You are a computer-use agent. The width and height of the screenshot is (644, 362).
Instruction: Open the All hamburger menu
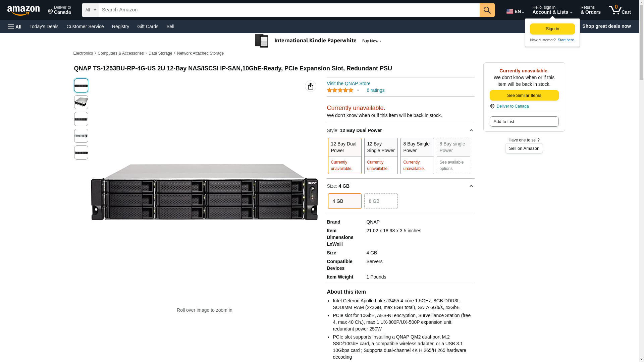[x=15, y=26]
